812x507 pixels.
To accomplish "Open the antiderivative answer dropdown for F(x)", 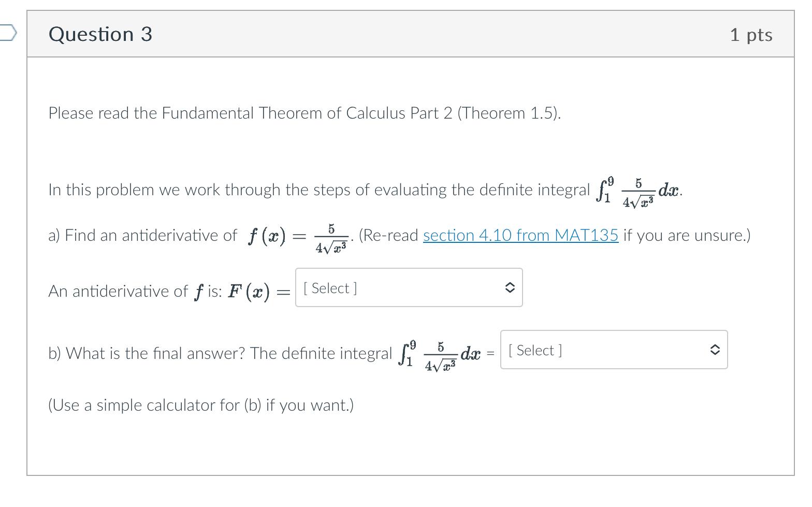I will (409, 287).
